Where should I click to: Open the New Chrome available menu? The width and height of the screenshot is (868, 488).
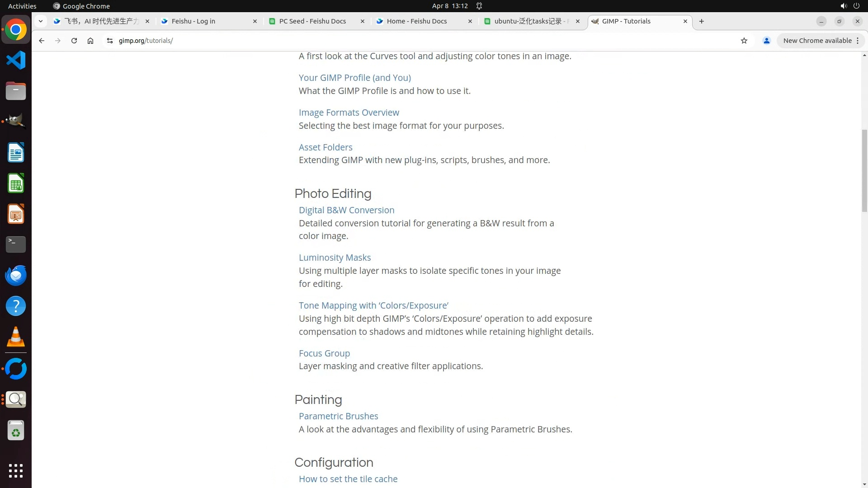(x=821, y=41)
